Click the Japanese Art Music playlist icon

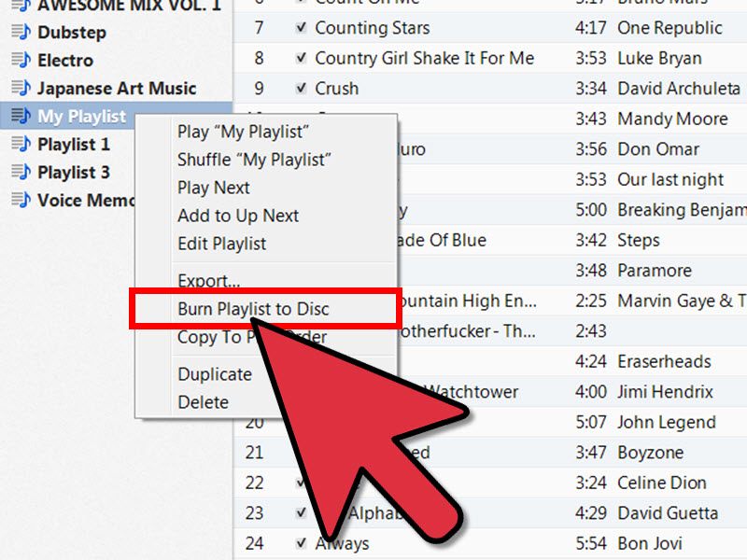tap(21, 88)
